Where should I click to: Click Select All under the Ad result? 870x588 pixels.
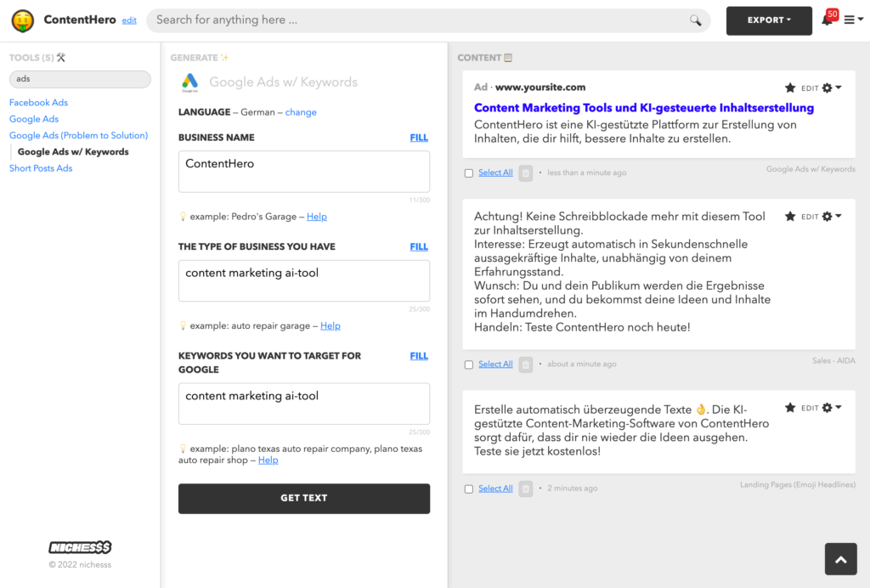[495, 172]
